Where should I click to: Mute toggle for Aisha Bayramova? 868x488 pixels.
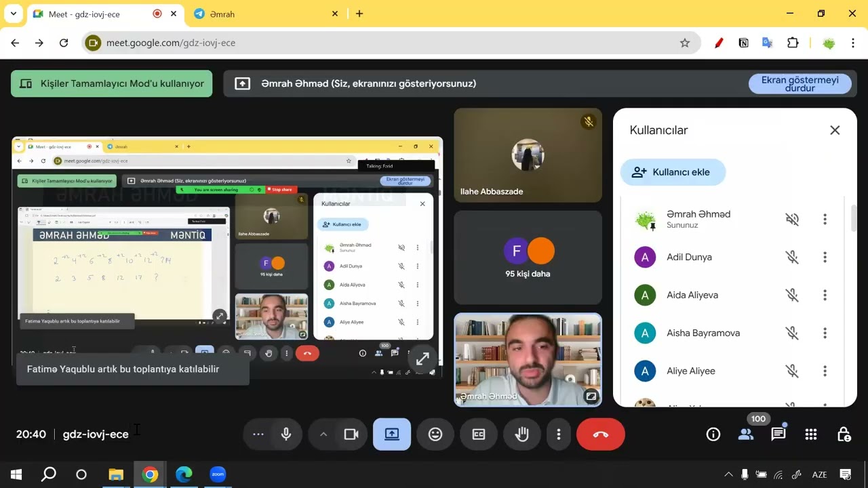(x=792, y=333)
